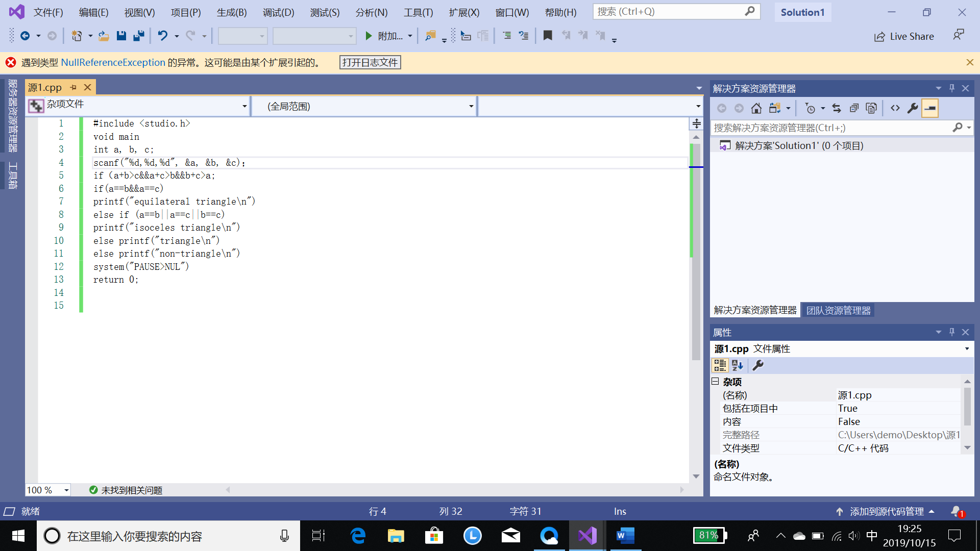Open the notifications bell in status bar

point(956,511)
